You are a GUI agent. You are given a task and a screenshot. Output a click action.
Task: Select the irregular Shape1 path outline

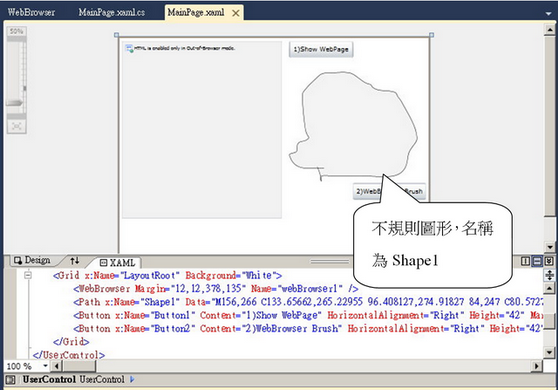tap(353, 125)
